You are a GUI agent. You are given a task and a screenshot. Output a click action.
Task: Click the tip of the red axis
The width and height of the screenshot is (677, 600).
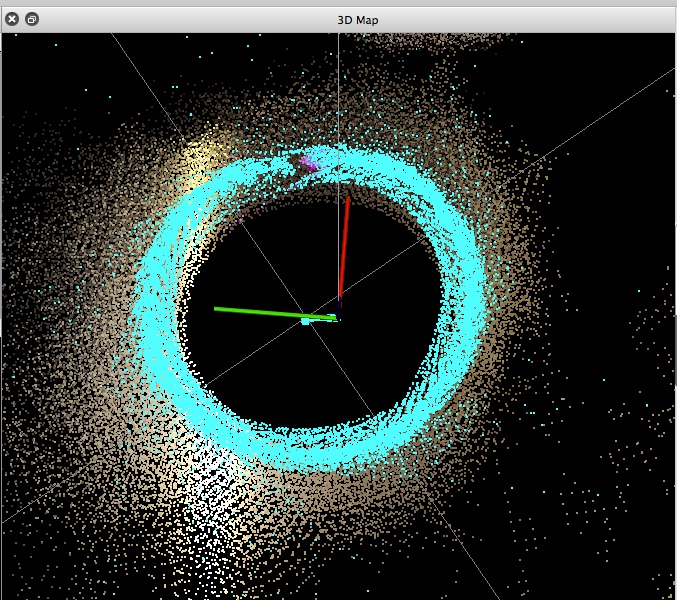click(x=348, y=200)
